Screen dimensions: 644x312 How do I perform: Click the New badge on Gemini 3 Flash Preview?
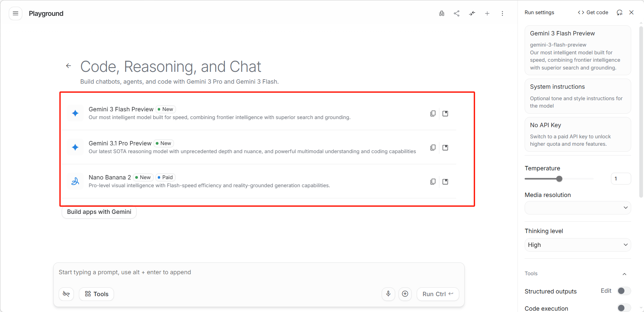coord(166,109)
